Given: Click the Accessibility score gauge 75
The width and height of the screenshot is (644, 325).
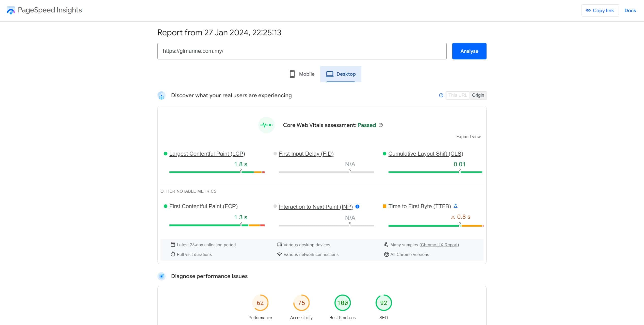Looking at the screenshot, I should point(301,303).
